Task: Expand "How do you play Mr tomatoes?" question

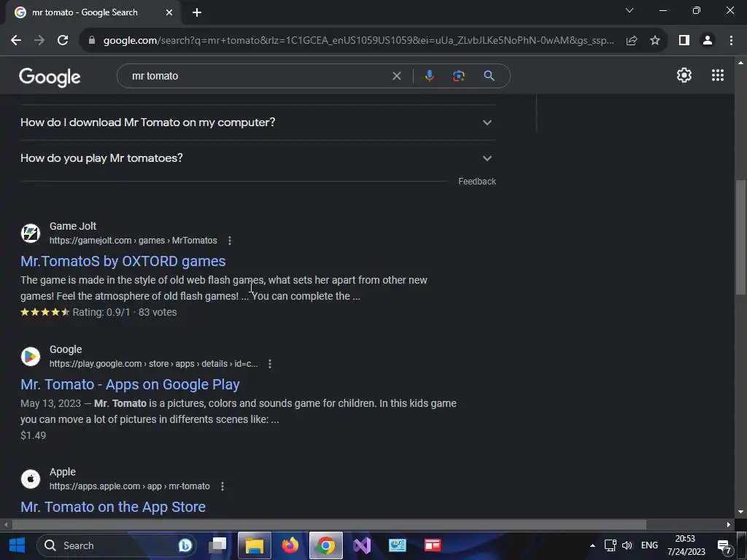Action: pos(258,158)
